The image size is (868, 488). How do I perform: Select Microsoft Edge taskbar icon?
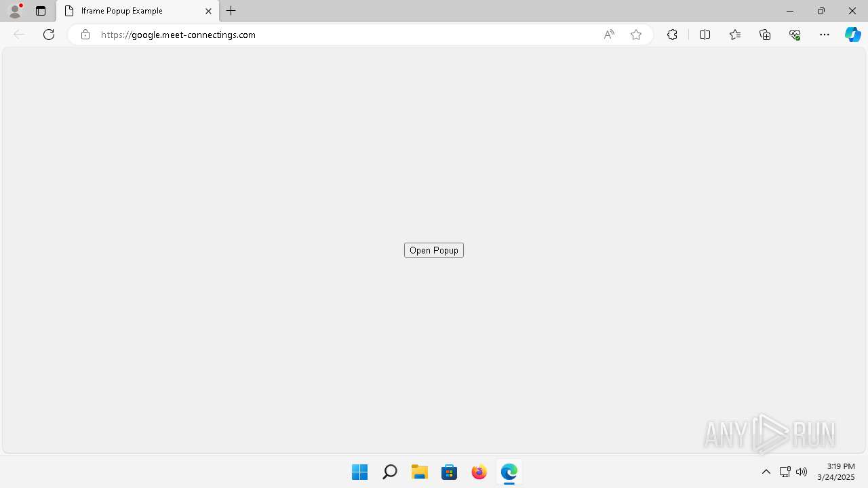tap(509, 472)
